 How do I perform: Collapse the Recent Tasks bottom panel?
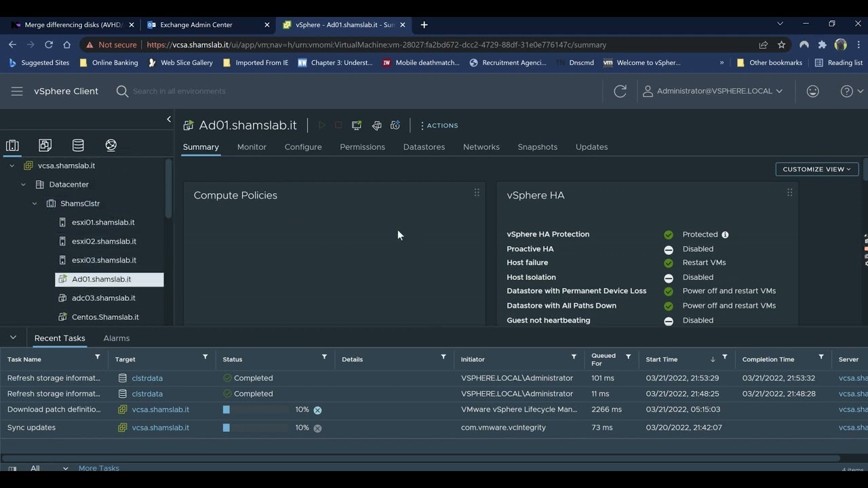point(13,338)
